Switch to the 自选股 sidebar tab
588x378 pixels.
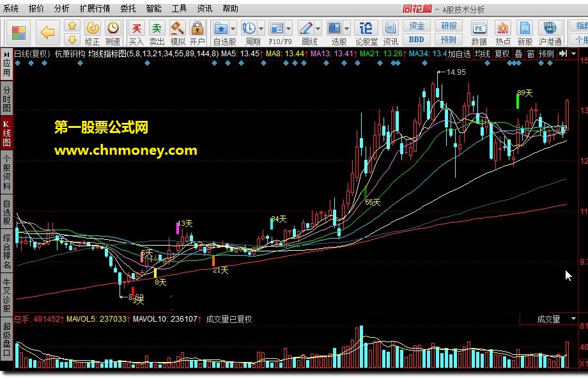click(7, 212)
